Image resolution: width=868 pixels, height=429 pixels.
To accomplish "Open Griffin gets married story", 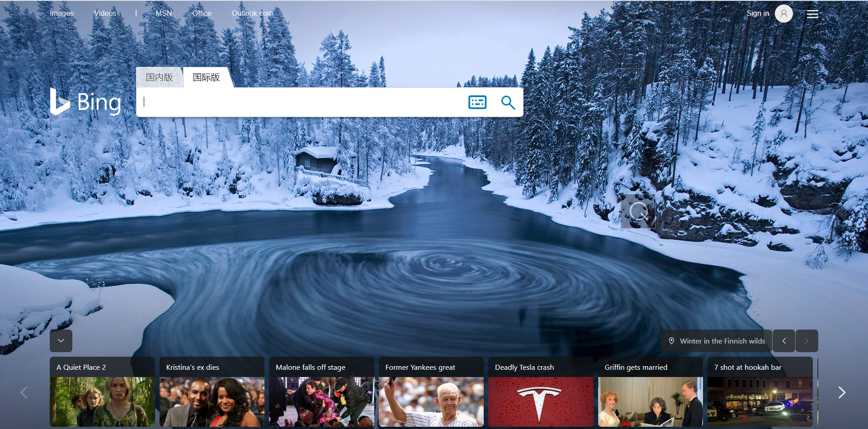I will (651, 392).
